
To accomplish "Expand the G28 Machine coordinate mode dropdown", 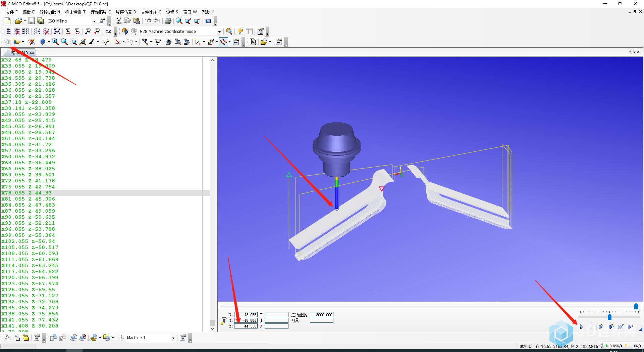I will pyautogui.click(x=219, y=32).
